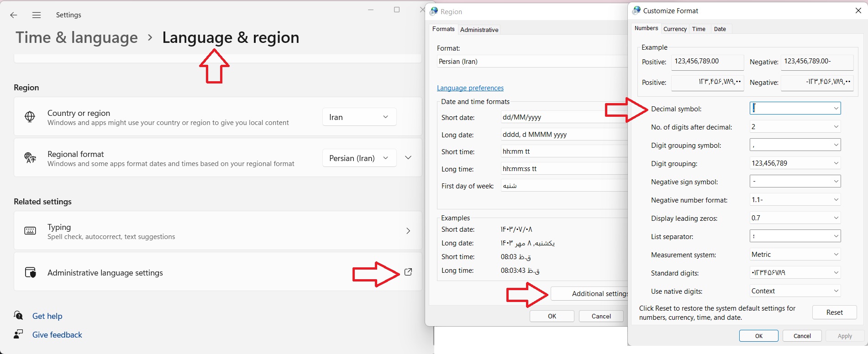
Task: Click the globe icon for Country or region
Action: (x=30, y=117)
